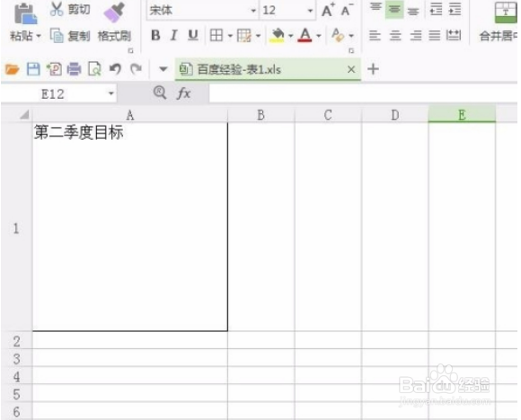Expand the Name Box dropdown arrow
This screenshot has width=521, height=420.
[111, 93]
